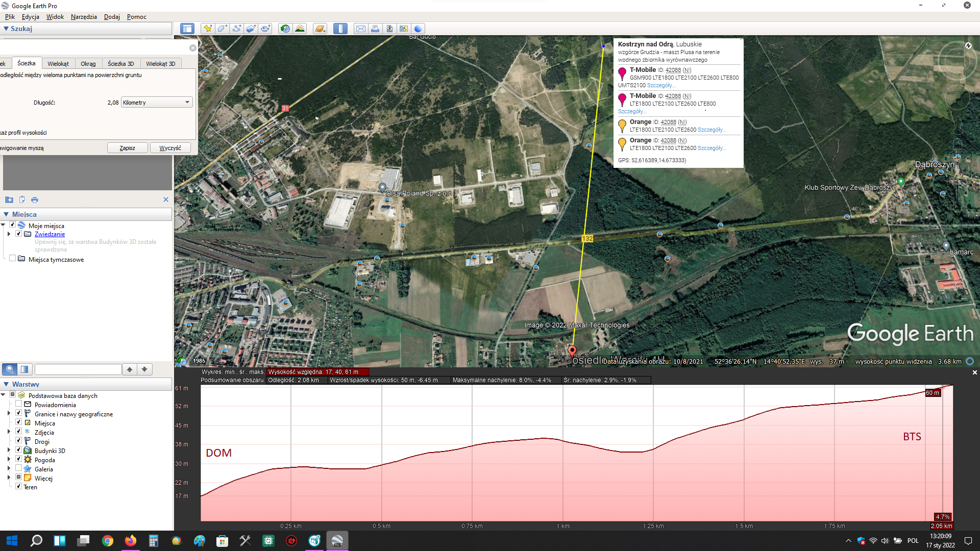This screenshot has height=551, width=980.
Task: Click the save image toolbar icon
Action: [x=389, y=29]
